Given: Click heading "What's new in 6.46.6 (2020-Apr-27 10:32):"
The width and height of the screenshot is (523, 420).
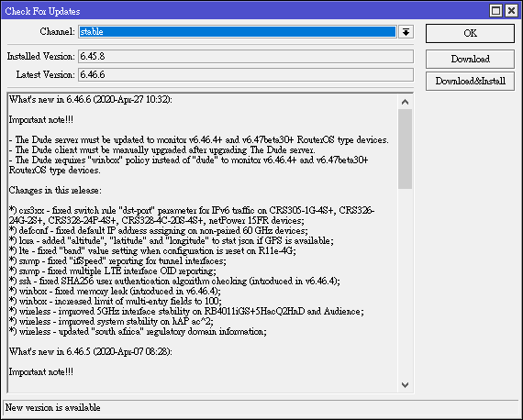Looking at the screenshot, I should coord(91,99).
